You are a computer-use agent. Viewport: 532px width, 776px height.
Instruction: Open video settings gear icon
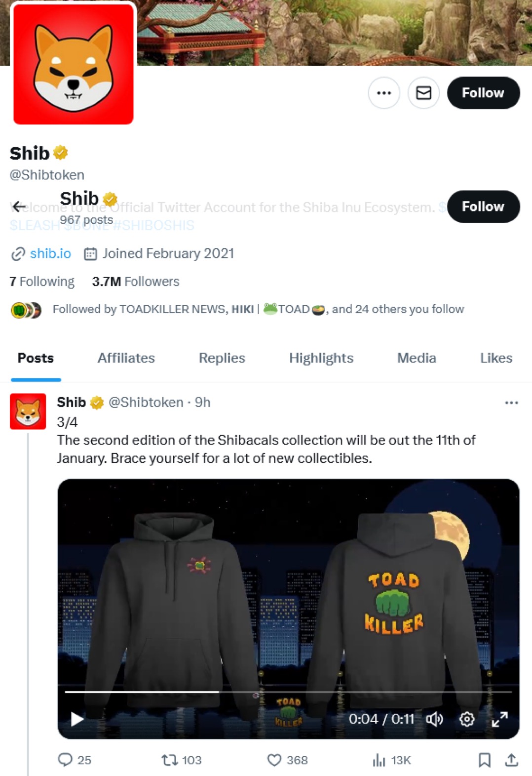point(467,719)
